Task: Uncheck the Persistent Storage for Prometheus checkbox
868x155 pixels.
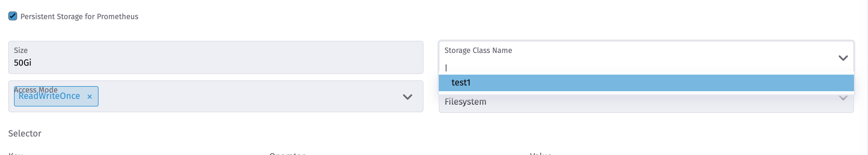Action: (12, 16)
